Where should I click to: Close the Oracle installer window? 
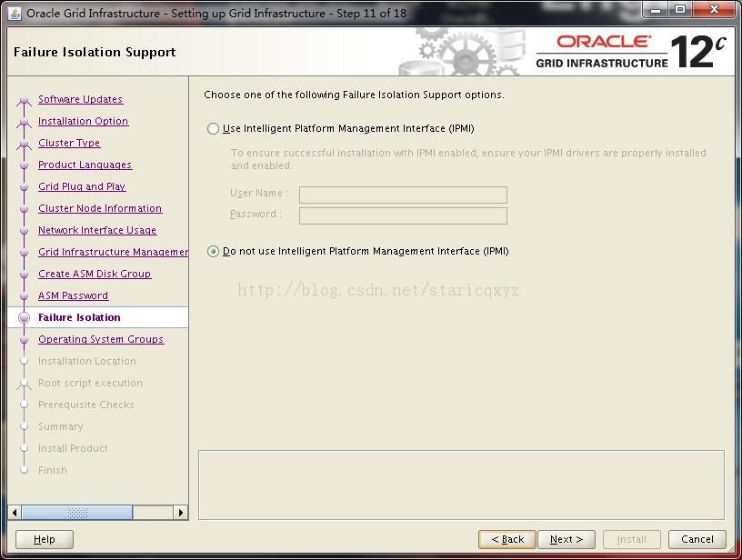pos(715,10)
